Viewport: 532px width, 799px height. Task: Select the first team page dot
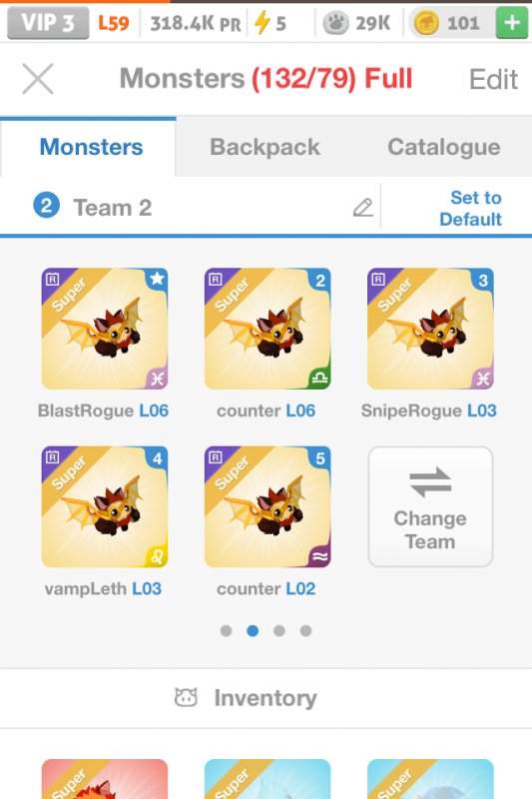tap(226, 631)
